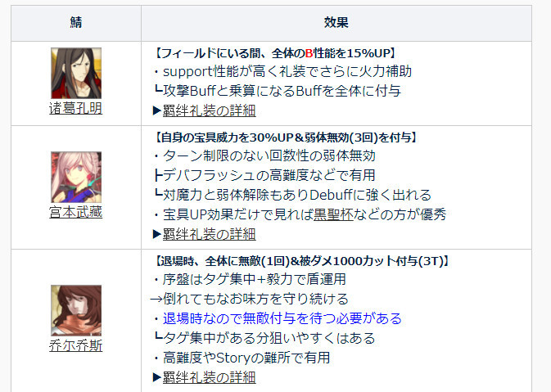Image resolution: width=551 pixels, height=392 pixels.
Task: Click the red B letter in heading
Action: point(309,53)
